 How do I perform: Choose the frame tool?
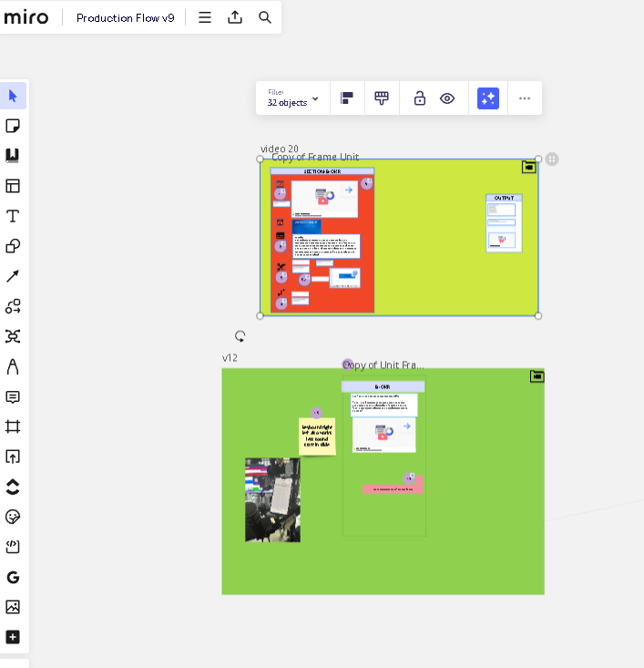coord(13,426)
